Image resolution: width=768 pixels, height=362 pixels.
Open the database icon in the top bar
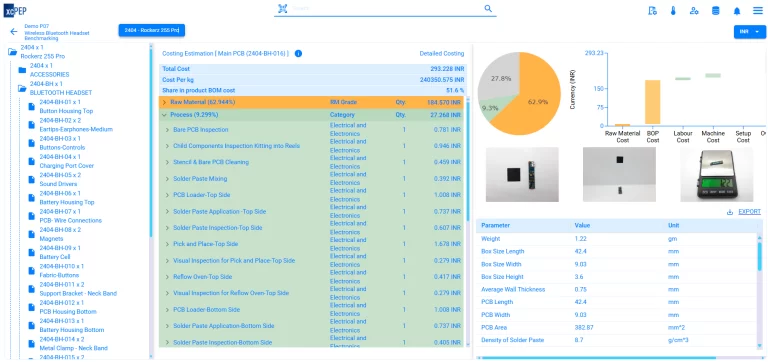point(716,11)
